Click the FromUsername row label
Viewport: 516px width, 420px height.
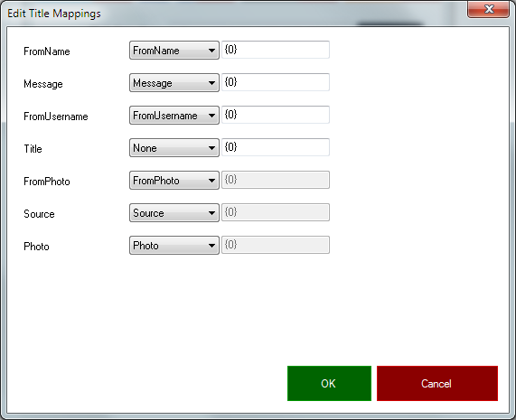pos(56,117)
